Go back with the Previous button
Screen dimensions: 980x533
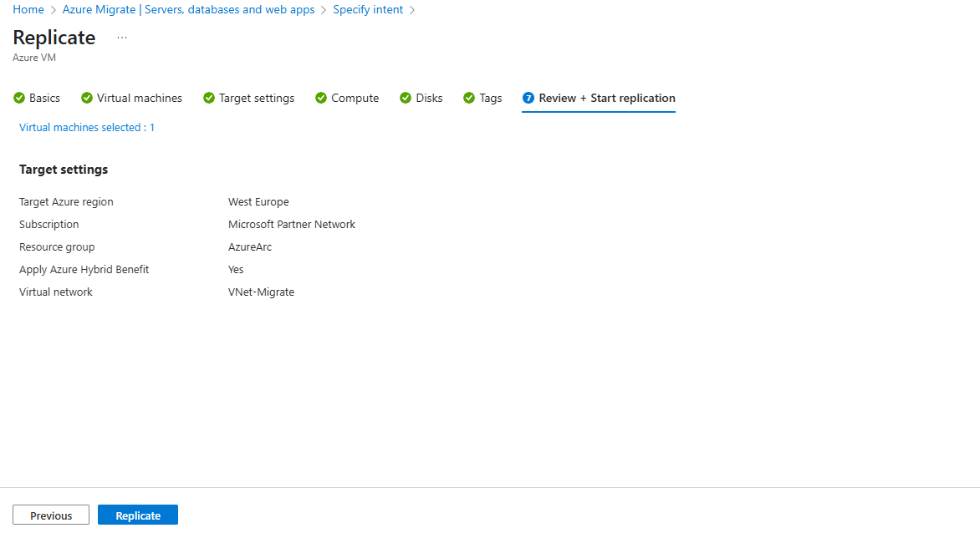[51, 515]
